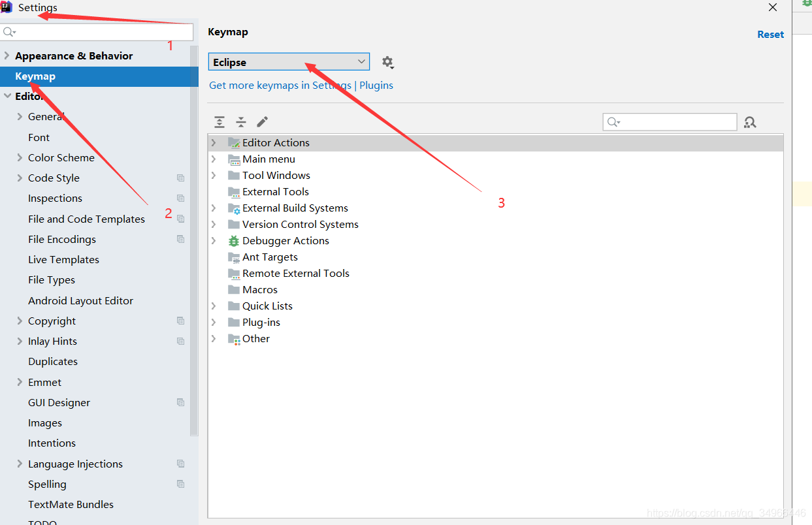Click the IntelliJ logo in Settings title bar
The width and height of the screenshot is (812, 525).
pyautogui.click(x=7, y=8)
